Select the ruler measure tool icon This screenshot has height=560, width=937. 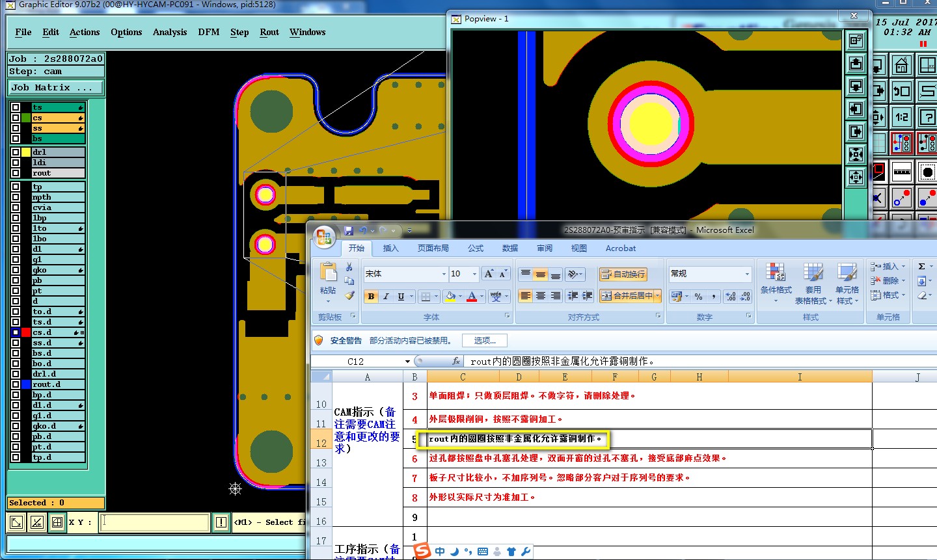(x=902, y=172)
